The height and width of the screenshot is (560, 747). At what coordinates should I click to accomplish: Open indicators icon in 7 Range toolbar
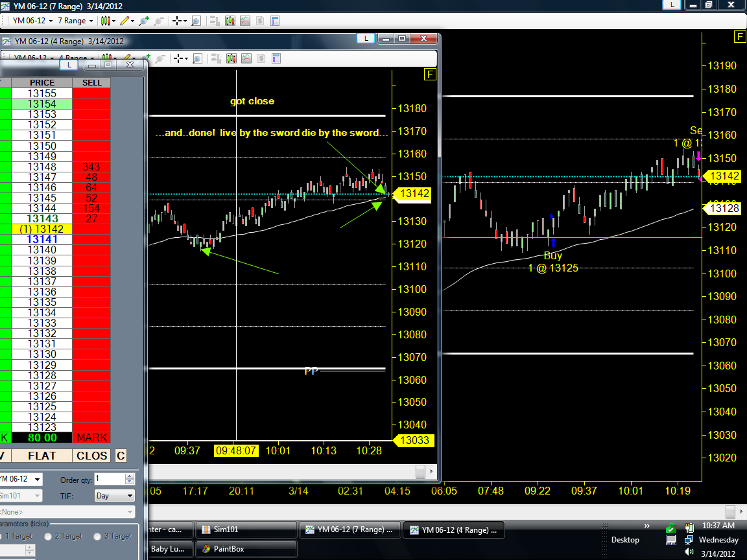coord(245,21)
